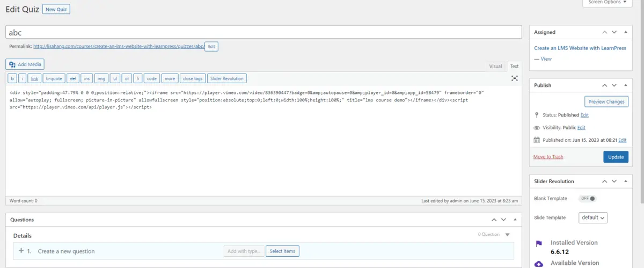Open Slider Revolution shortcode button
This screenshot has width=644, height=268.
coord(226,78)
